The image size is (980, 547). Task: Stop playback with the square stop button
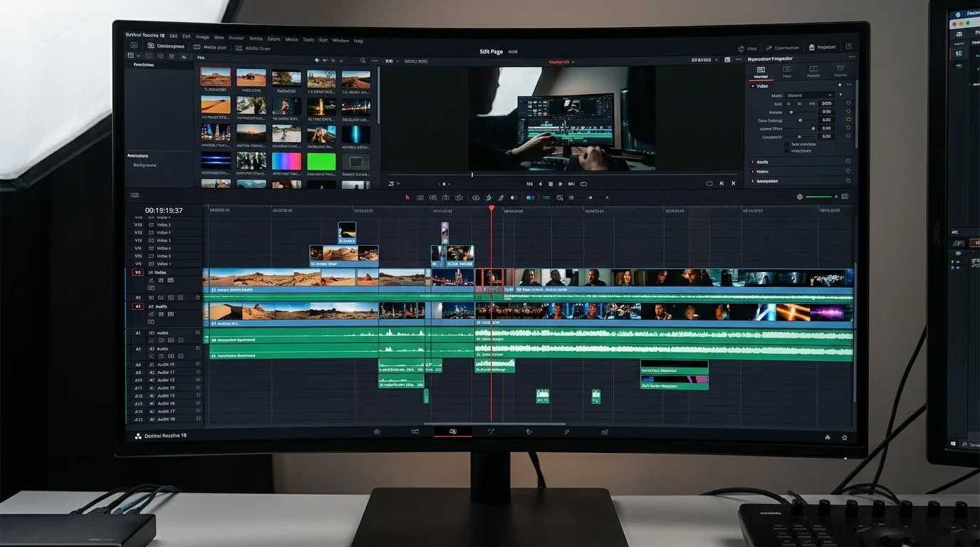click(550, 184)
